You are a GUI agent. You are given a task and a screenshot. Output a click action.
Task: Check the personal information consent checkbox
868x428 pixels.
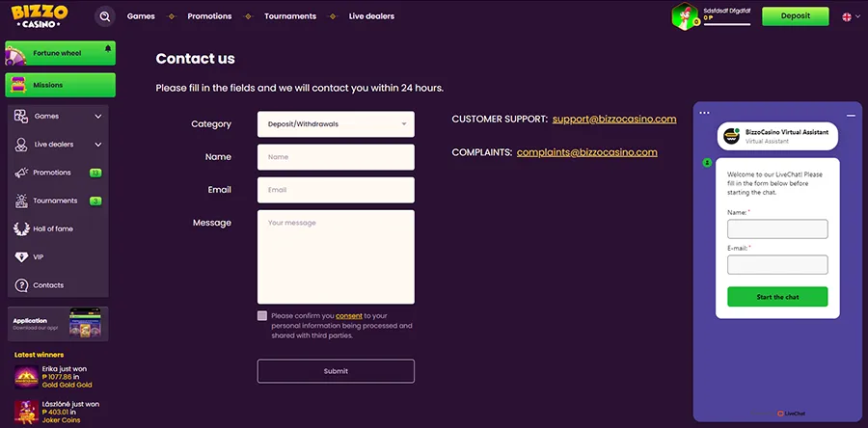(x=261, y=316)
